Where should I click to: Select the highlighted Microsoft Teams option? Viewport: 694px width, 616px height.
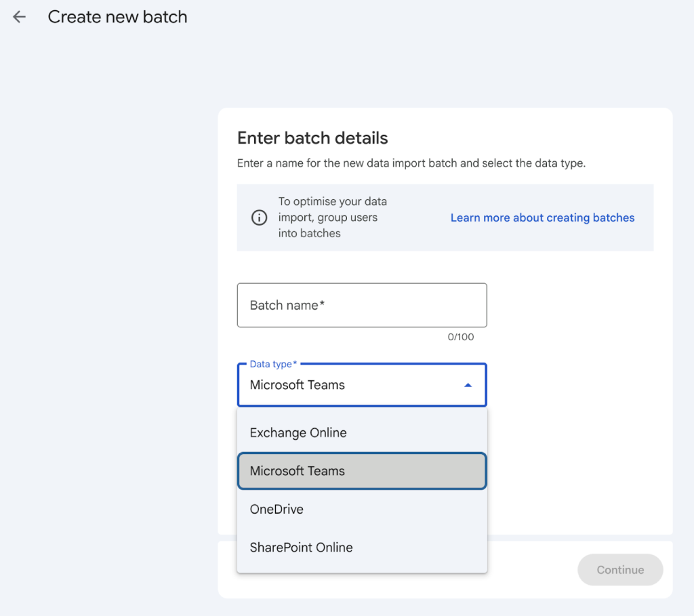click(x=362, y=471)
